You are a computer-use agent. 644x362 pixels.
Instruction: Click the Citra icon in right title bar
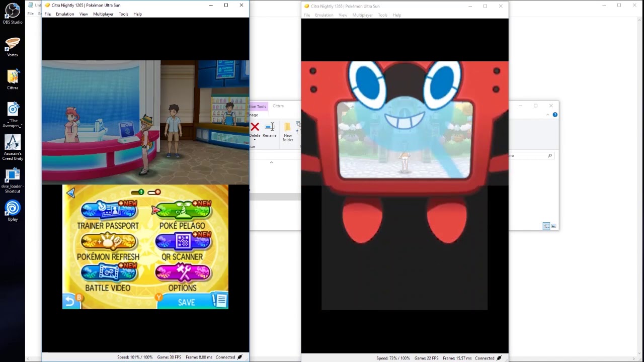[306, 6]
